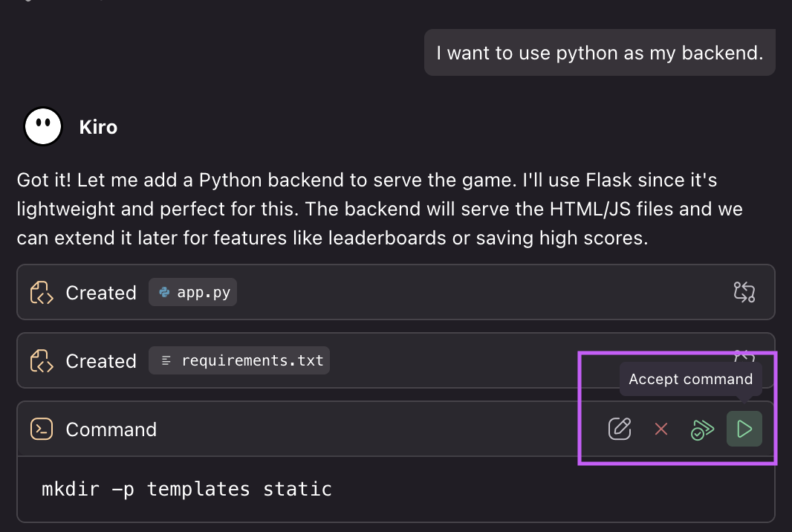Screen dimensions: 792x532
Task: Click the Command header label
Action: (111, 429)
